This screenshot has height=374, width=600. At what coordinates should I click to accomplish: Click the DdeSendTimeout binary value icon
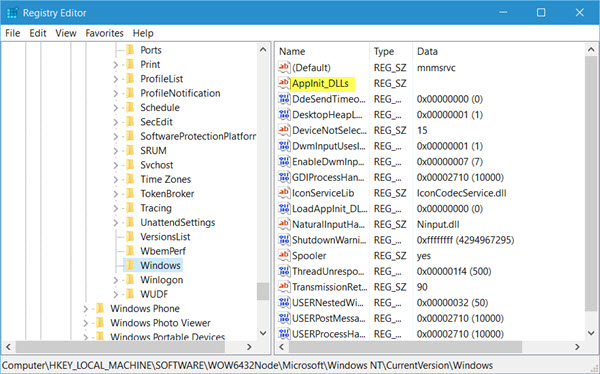(x=284, y=99)
